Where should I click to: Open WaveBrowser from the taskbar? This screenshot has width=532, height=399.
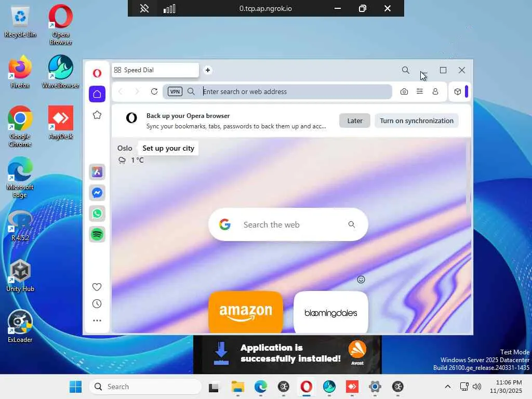[329, 387]
